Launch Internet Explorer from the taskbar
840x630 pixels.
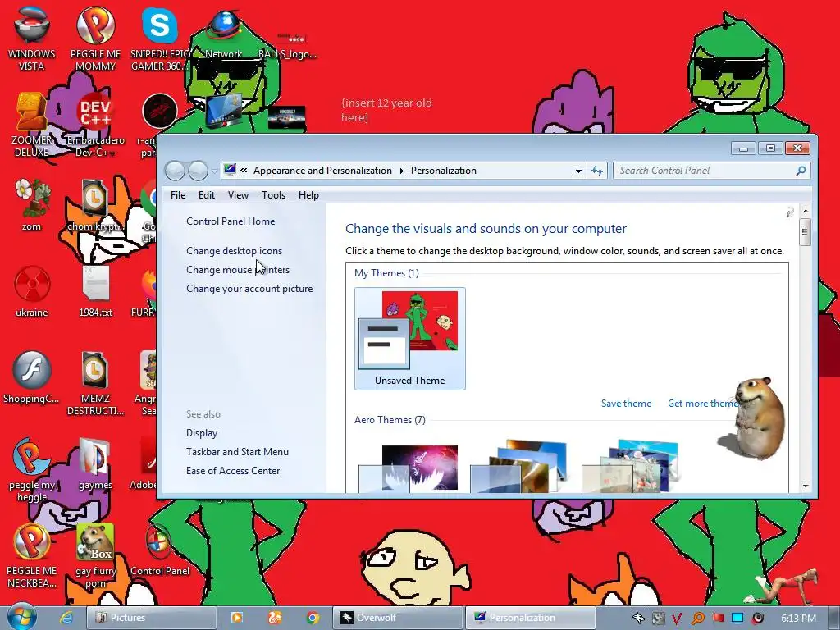66,618
